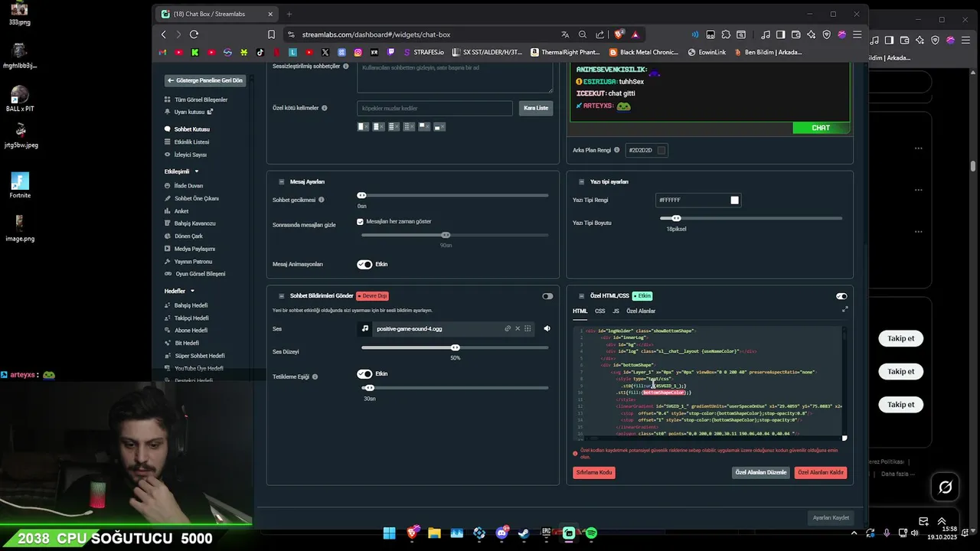Play the notification sound speaker icon
Image resolution: width=980 pixels, height=551 pixels.
point(547,328)
